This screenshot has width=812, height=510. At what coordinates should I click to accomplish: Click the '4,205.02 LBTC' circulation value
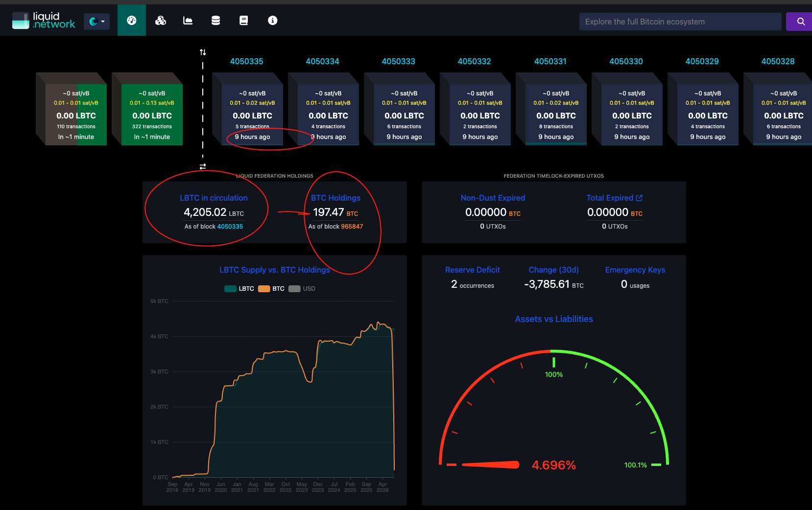pyautogui.click(x=214, y=212)
